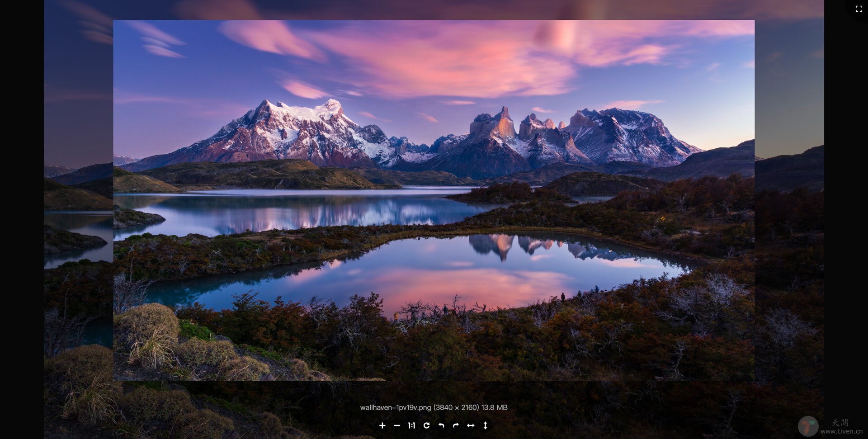Zoom in on the image

click(382, 425)
